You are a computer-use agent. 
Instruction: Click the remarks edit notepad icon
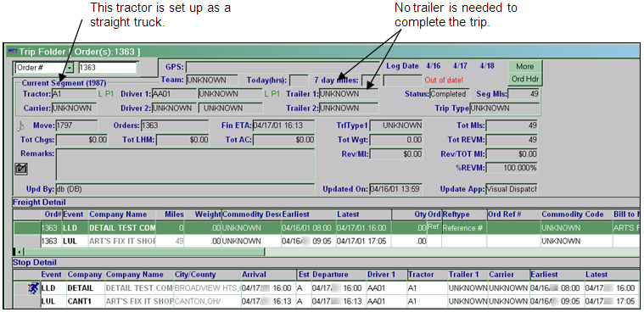pos(21,169)
